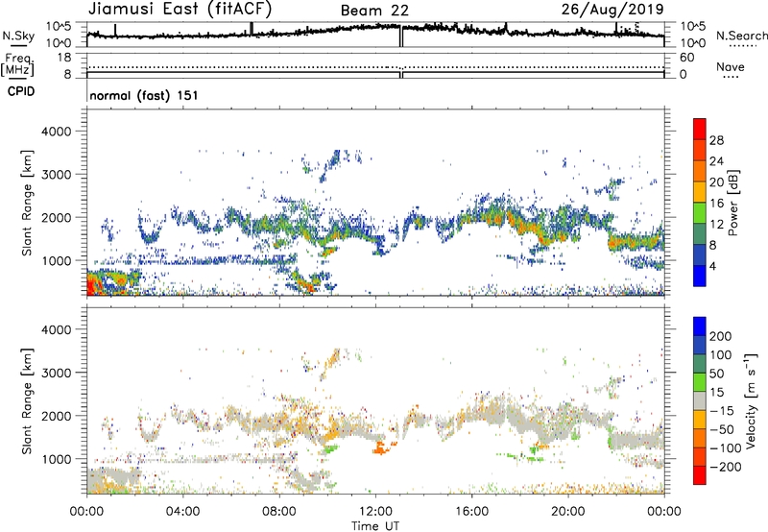Click the grey -15 to 15 velocity swatch
Image resolution: width=768 pixels, height=532 pixels.
(x=700, y=401)
